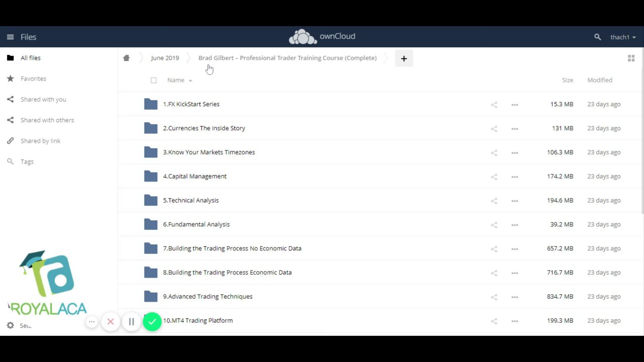Viewport: 644px width, 362px height.
Task: Open more actions for 10.MT4 Trading Platform
Action: (515, 321)
